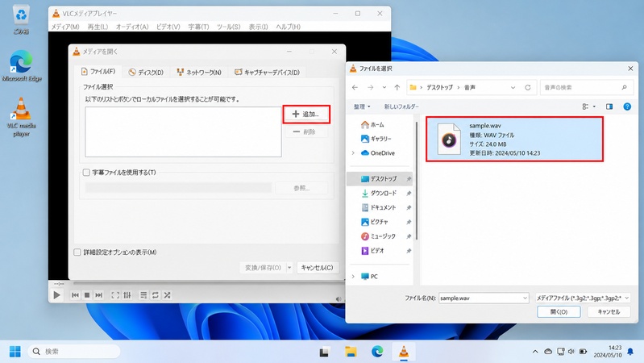
Task: Select デスクトップ in navigation pane
Action: pos(379,179)
